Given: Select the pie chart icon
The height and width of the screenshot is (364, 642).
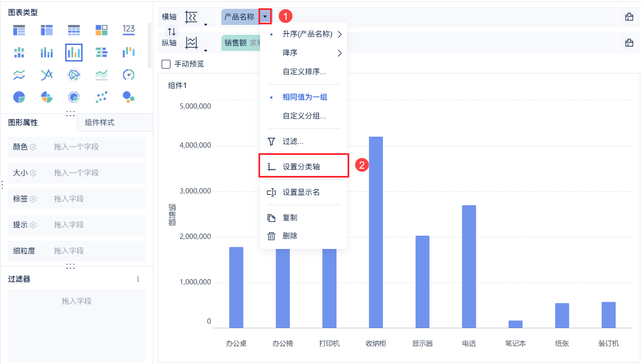Looking at the screenshot, I should 19,97.
